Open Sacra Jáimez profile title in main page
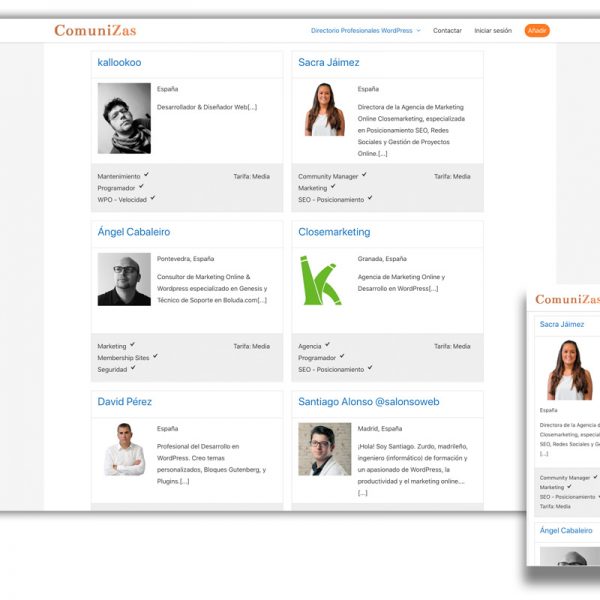 tap(329, 62)
